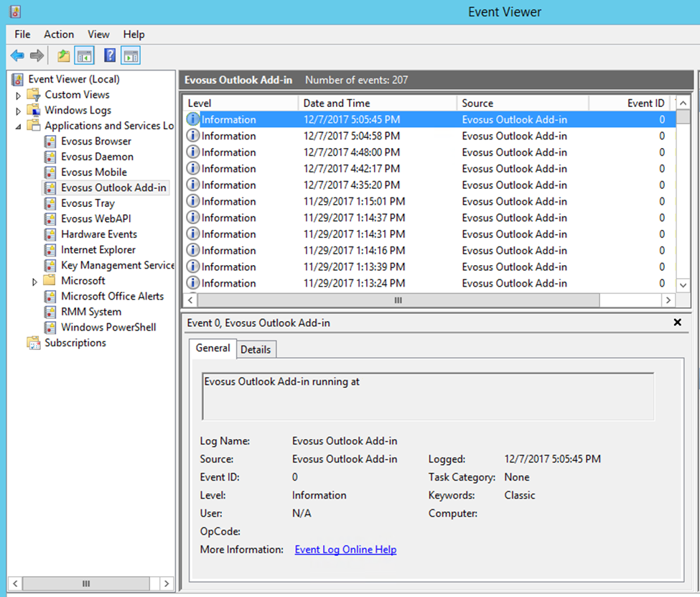Click console tree horizontal scroll left arrow
This screenshot has height=597, width=700.
(16, 583)
